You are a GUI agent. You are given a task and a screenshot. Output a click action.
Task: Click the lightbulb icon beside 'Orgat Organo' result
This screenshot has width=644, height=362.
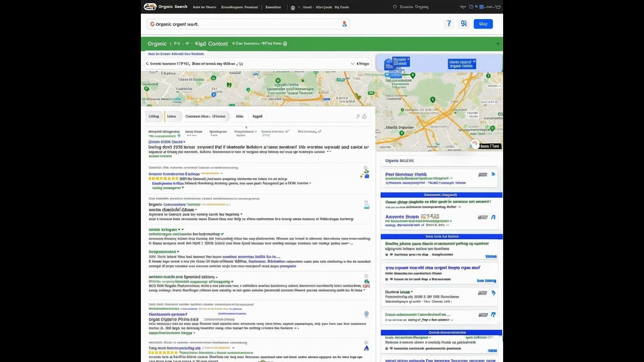point(366,314)
